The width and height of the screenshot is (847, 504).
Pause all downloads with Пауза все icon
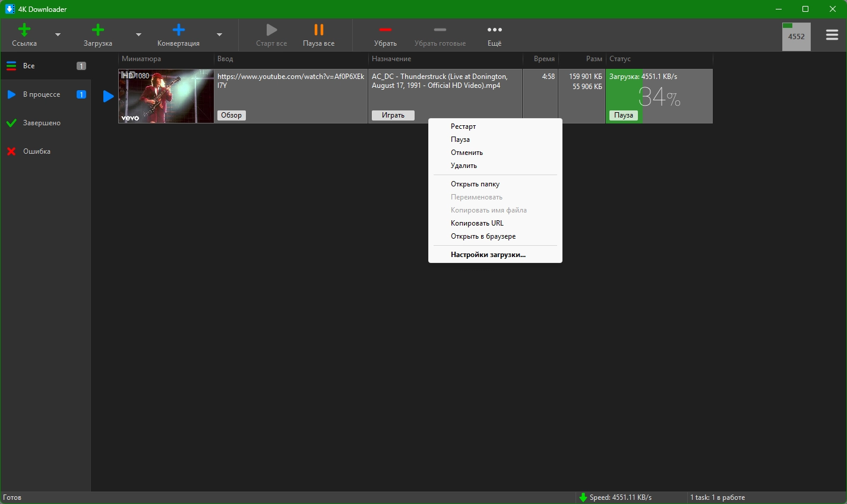pyautogui.click(x=319, y=30)
